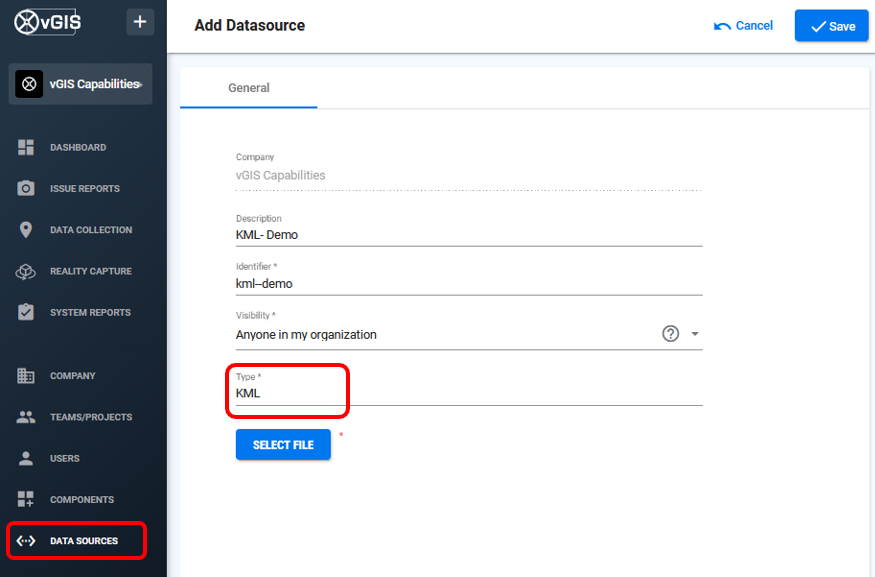Viewport: 875px width, 577px height.
Task: Click the Components widgets icon
Action: (26, 499)
